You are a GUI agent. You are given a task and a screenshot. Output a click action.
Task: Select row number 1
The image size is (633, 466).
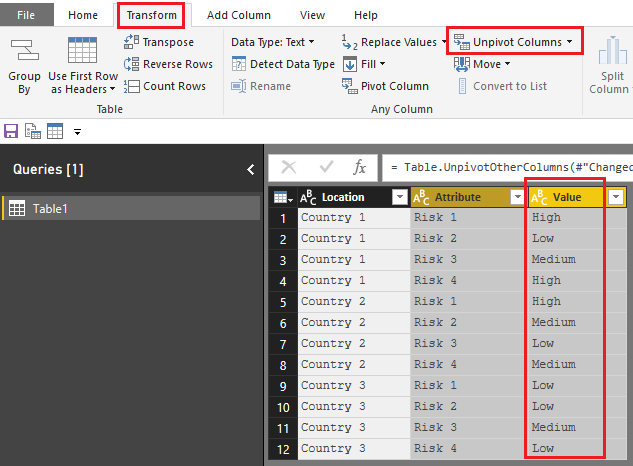283,218
